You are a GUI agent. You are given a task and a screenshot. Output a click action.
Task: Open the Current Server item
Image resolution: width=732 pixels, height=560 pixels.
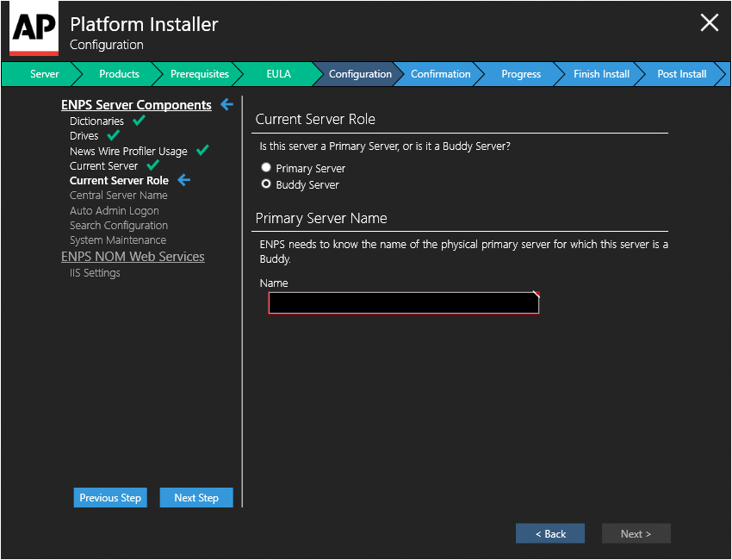[x=103, y=165]
